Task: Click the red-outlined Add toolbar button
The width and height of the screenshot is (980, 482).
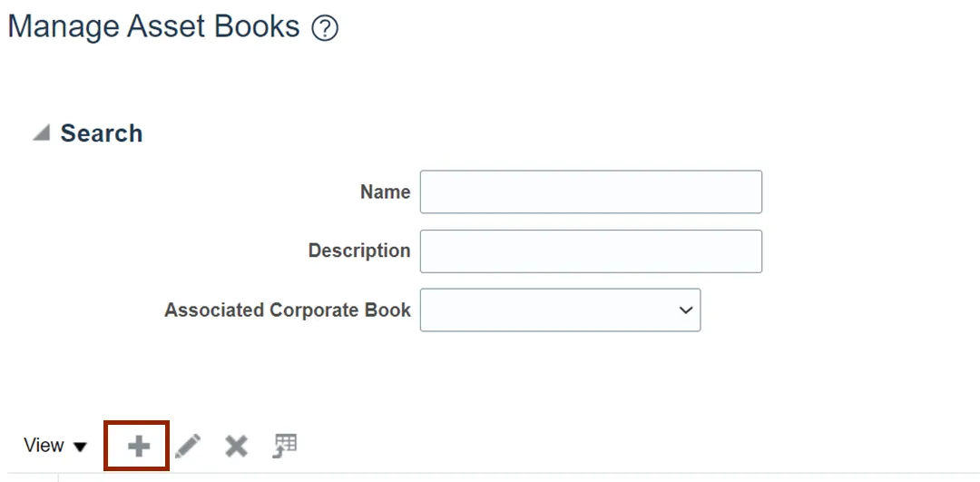Action: (x=137, y=446)
